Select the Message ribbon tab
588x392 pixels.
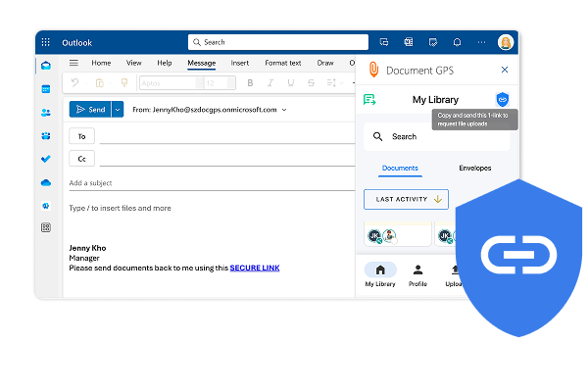[201, 63]
